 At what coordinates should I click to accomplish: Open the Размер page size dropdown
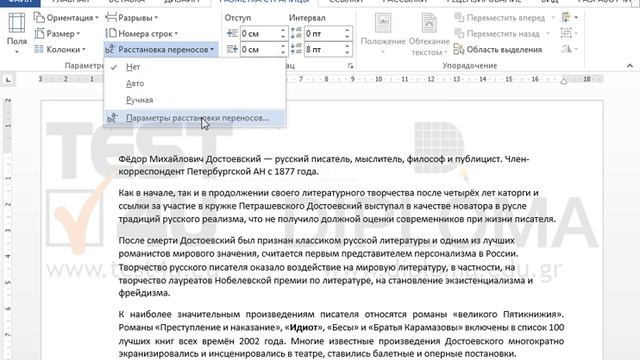click(58, 34)
